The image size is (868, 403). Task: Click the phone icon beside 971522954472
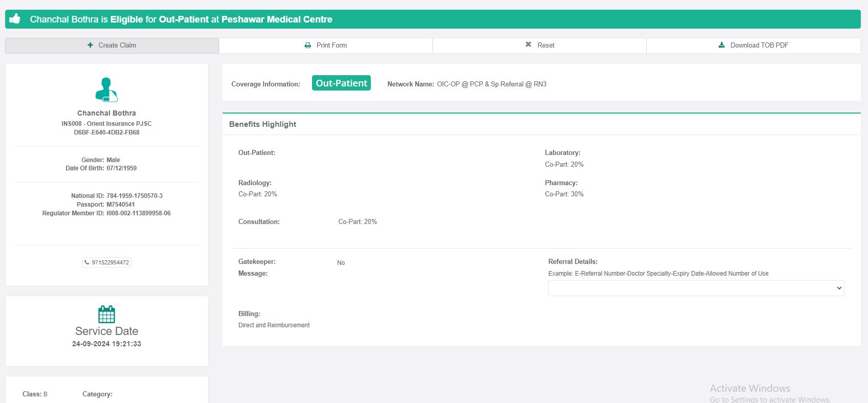pyautogui.click(x=86, y=262)
